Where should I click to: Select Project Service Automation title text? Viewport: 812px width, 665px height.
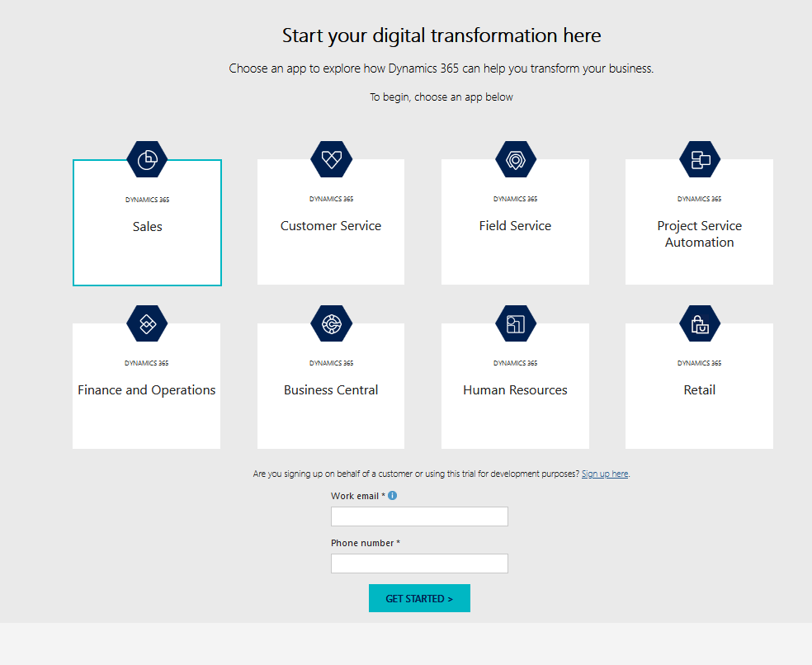tap(700, 234)
